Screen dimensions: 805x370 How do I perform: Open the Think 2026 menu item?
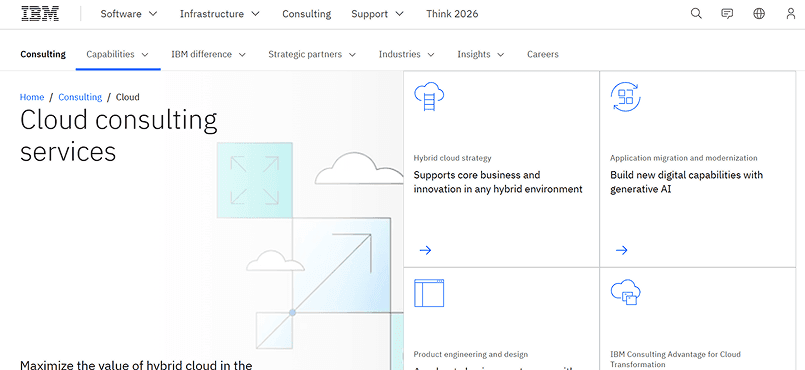452,14
